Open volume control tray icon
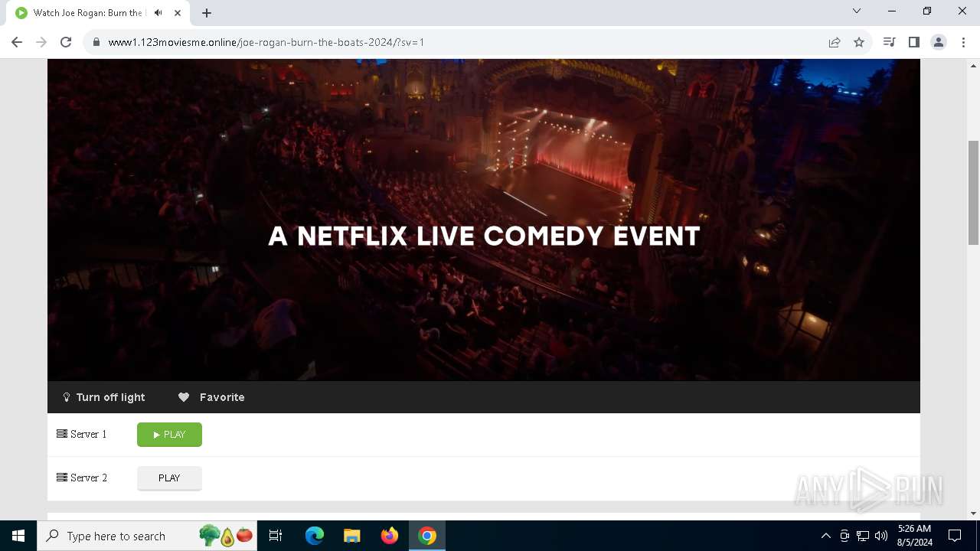 point(881,536)
